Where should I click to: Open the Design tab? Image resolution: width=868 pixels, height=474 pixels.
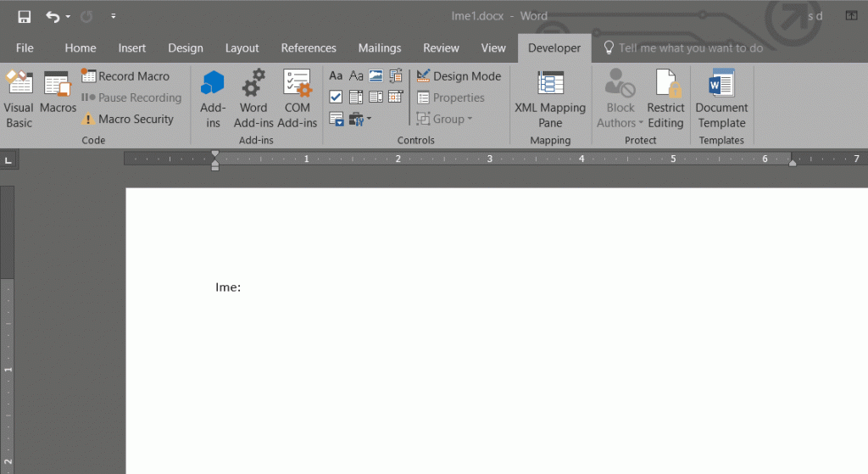[x=186, y=48]
